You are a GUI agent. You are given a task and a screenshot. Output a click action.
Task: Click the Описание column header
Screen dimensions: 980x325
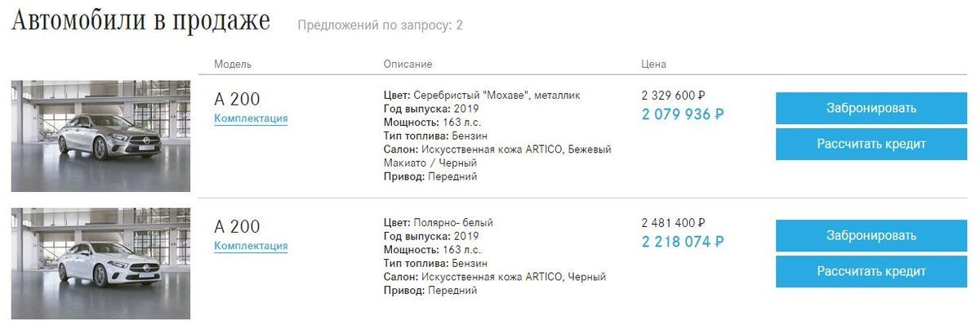click(x=408, y=64)
